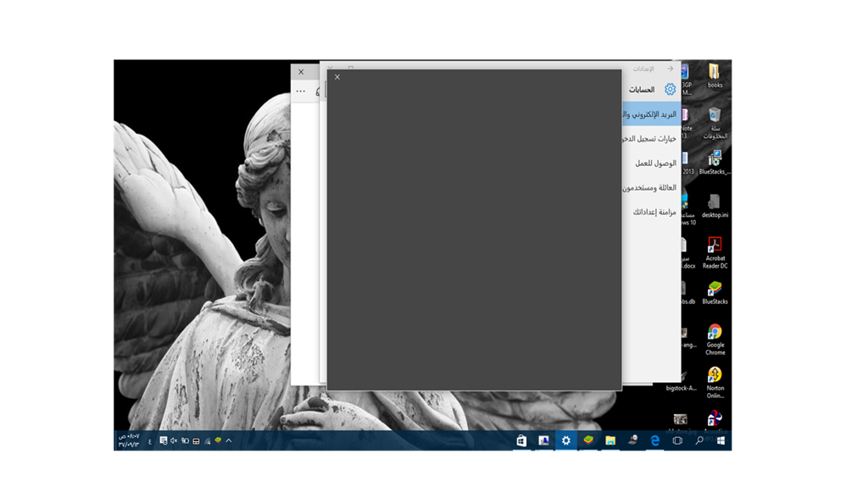868x487 pixels.
Task: Select Acrobat Reader DC shortcut
Action: (x=715, y=253)
